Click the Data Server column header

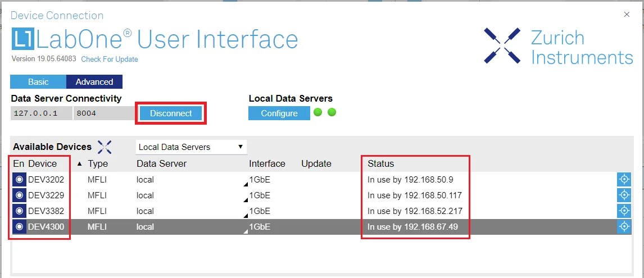pyautogui.click(x=161, y=164)
